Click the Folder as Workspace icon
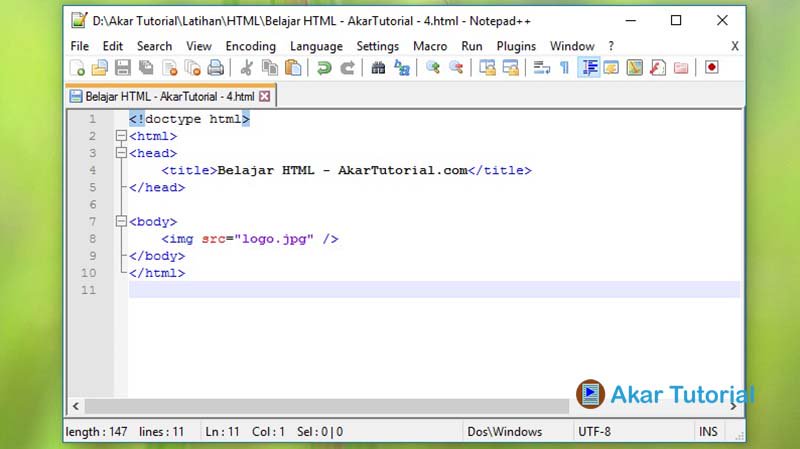The width and height of the screenshot is (800, 449). point(681,68)
